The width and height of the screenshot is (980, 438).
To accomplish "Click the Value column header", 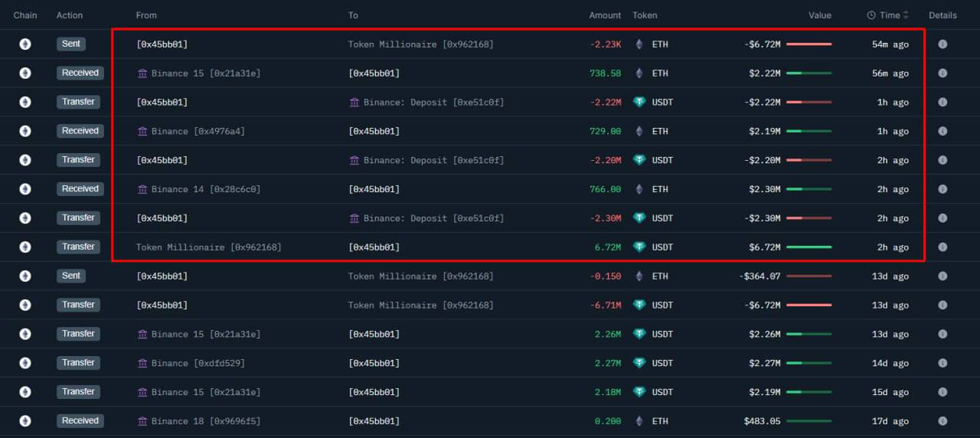I will [819, 15].
